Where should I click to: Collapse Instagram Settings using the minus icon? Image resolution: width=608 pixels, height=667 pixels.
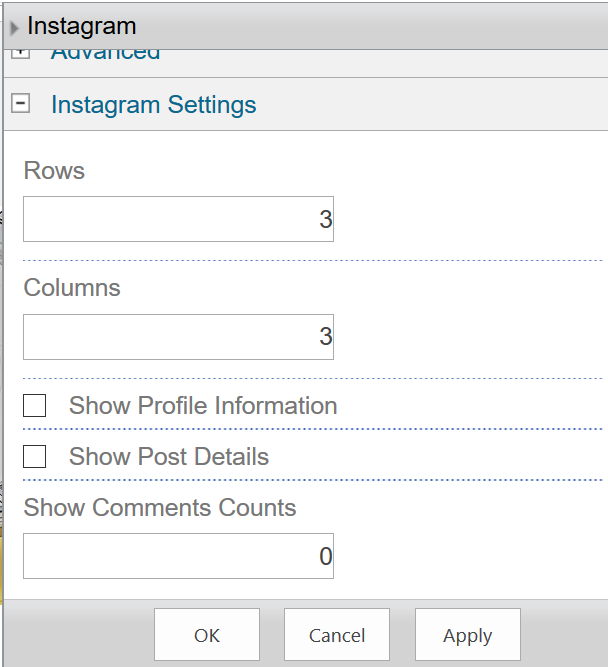coord(20,103)
